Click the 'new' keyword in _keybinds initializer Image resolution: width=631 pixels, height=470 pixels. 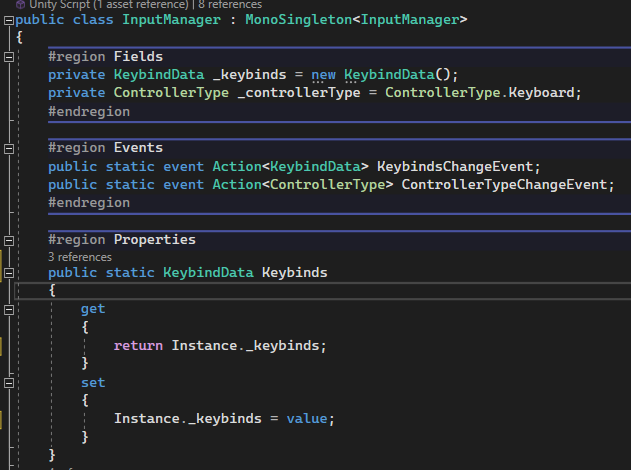323,74
